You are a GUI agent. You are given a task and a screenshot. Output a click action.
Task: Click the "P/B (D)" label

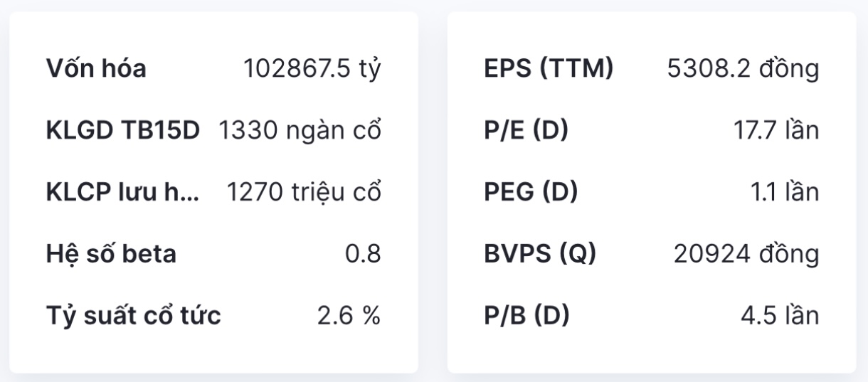point(526,317)
